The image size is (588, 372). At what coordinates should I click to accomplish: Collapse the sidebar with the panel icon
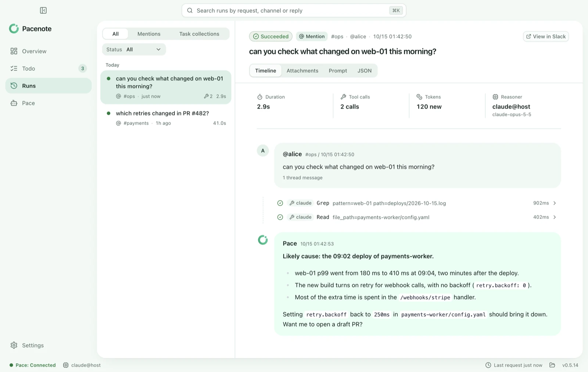click(43, 10)
